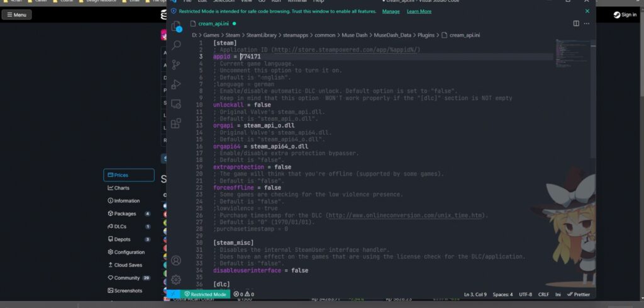Click the unlockall = false line
644x308 pixels.
tap(242, 105)
